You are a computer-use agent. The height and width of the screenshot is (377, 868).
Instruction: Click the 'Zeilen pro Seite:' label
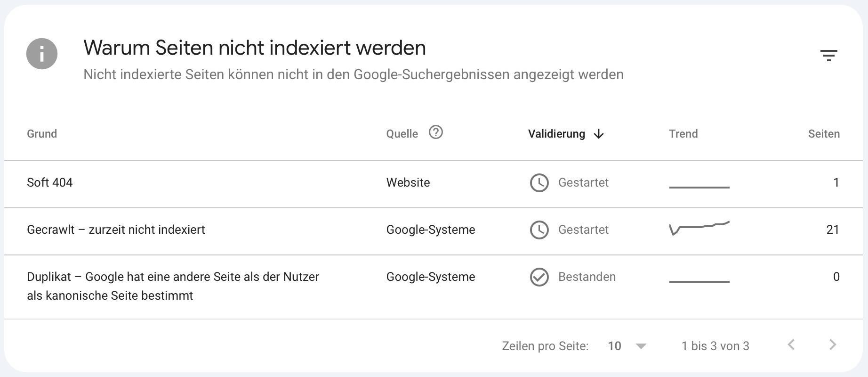545,346
